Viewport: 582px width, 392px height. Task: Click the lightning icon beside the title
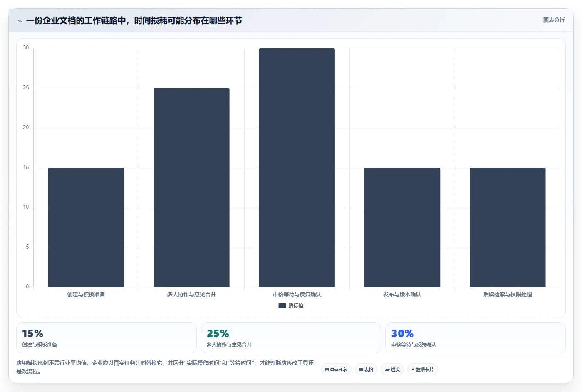click(20, 21)
